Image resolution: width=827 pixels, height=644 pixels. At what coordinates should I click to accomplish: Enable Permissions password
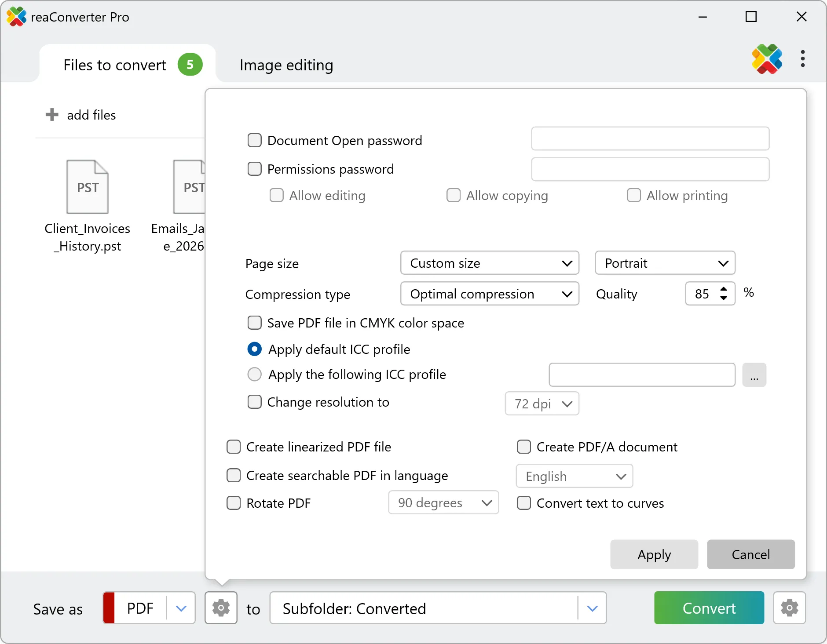[x=254, y=169]
